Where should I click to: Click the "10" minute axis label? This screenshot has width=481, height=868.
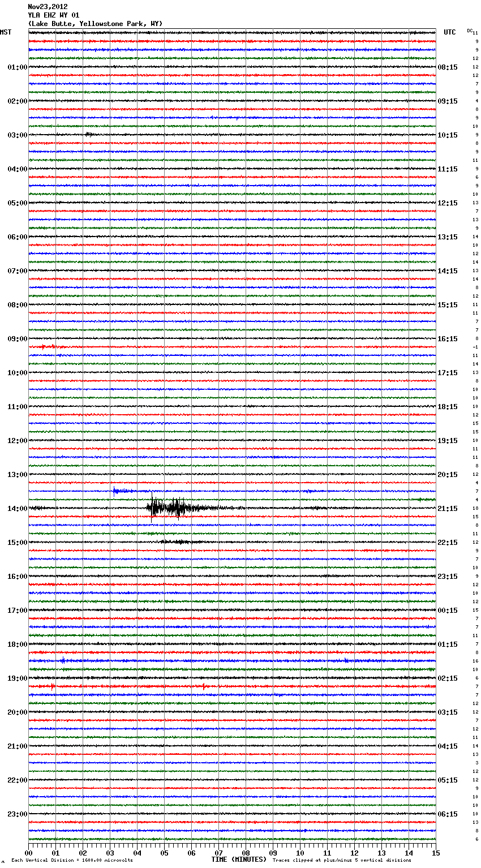(300, 853)
